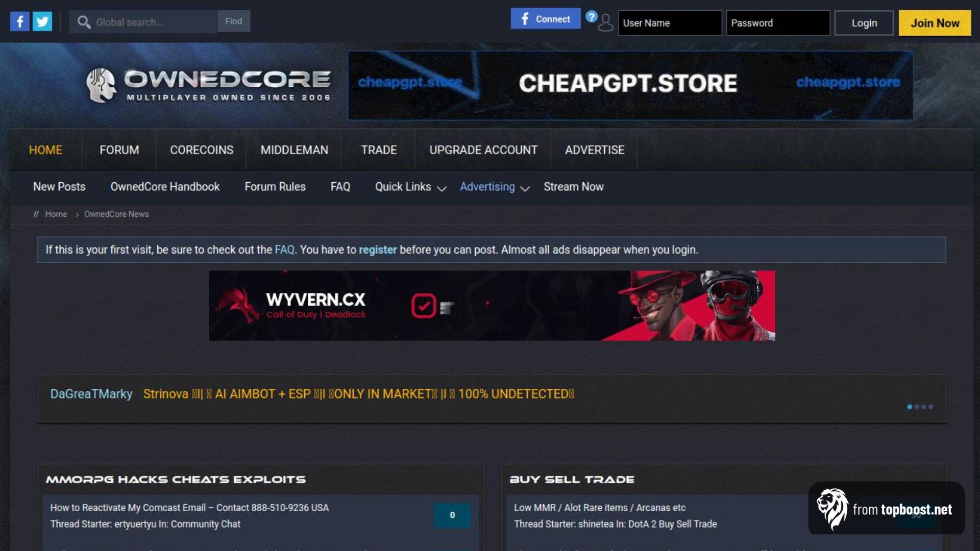Viewport: 980px width, 551px height.
Task: Connect with Facebook button
Action: [545, 19]
